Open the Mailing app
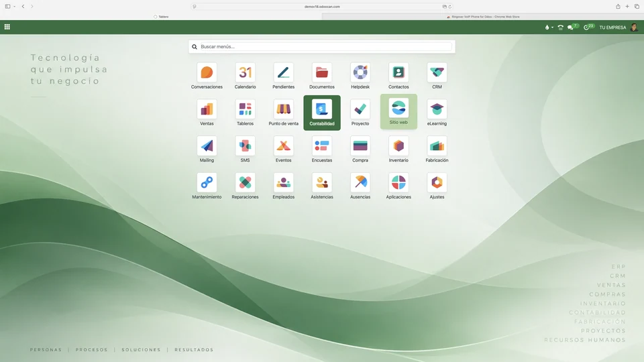Image resolution: width=644 pixels, height=362 pixels. tap(207, 149)
